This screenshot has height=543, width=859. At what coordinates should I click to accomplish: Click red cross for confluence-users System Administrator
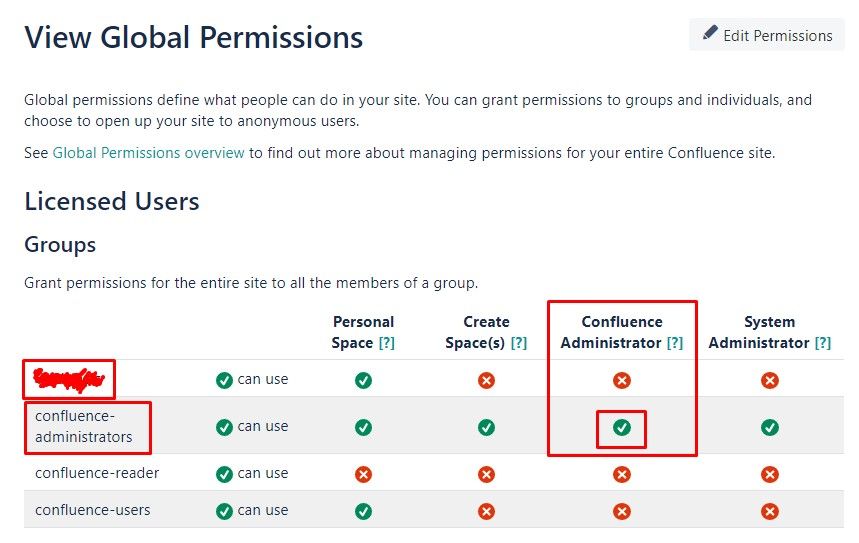[769, 511]
